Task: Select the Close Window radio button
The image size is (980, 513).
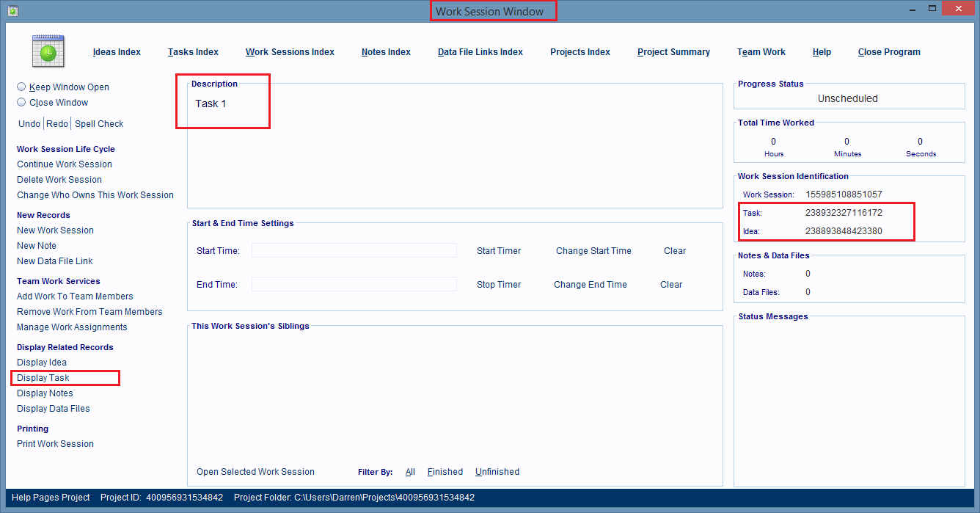Action: (21, 102)
